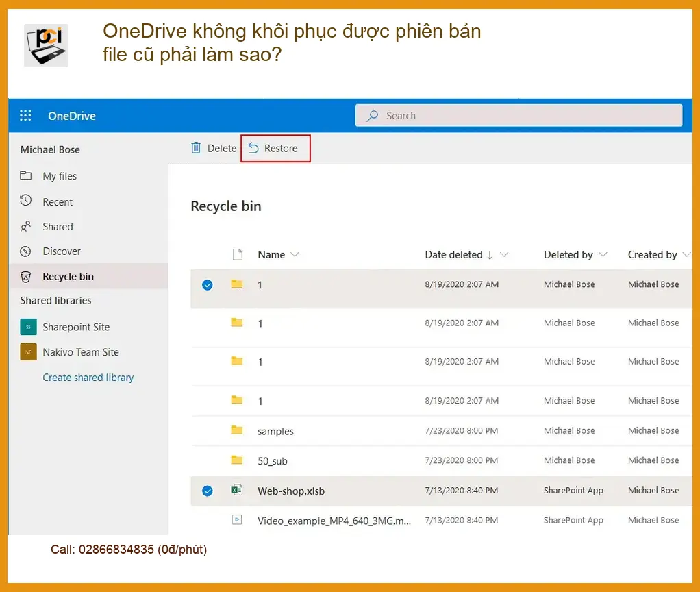The image size is (700, 592).
Task: Click SharePoint App in Video_example row
Action: 573,520
